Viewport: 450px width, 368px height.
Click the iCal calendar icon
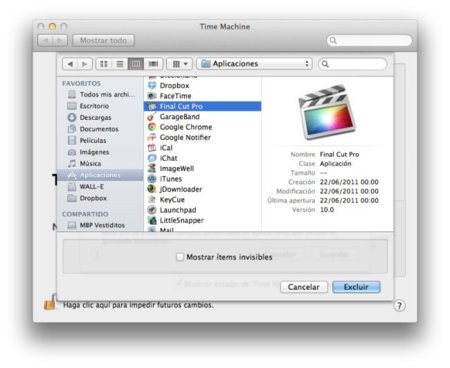tap(152, 148)
